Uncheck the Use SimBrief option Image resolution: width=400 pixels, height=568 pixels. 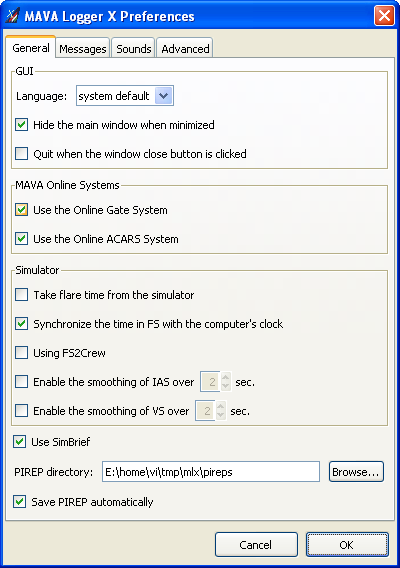pyautogui.click(x=20, y=442)
